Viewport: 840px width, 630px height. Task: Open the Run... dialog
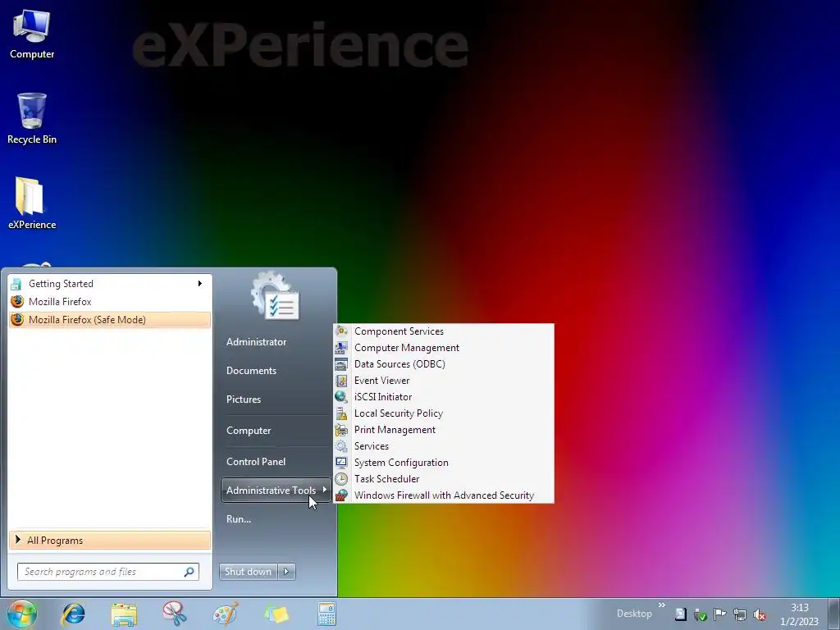coord(239,519)
